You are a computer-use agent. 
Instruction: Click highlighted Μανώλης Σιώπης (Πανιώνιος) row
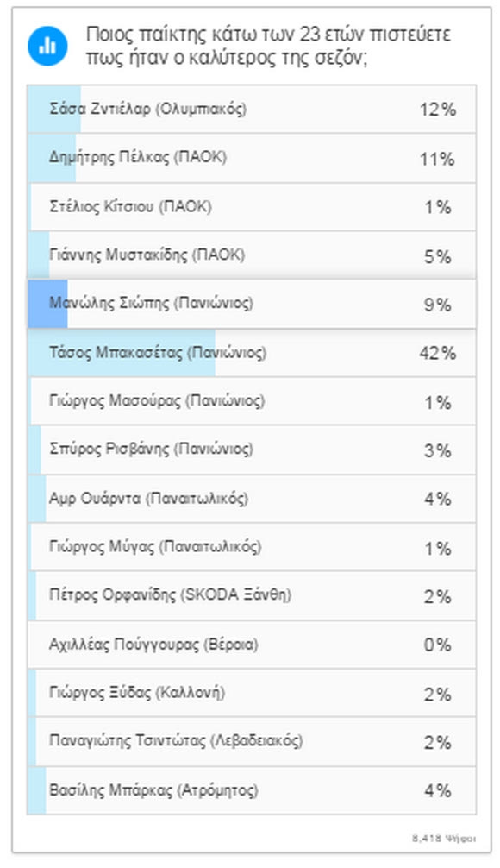pos(252,304)
